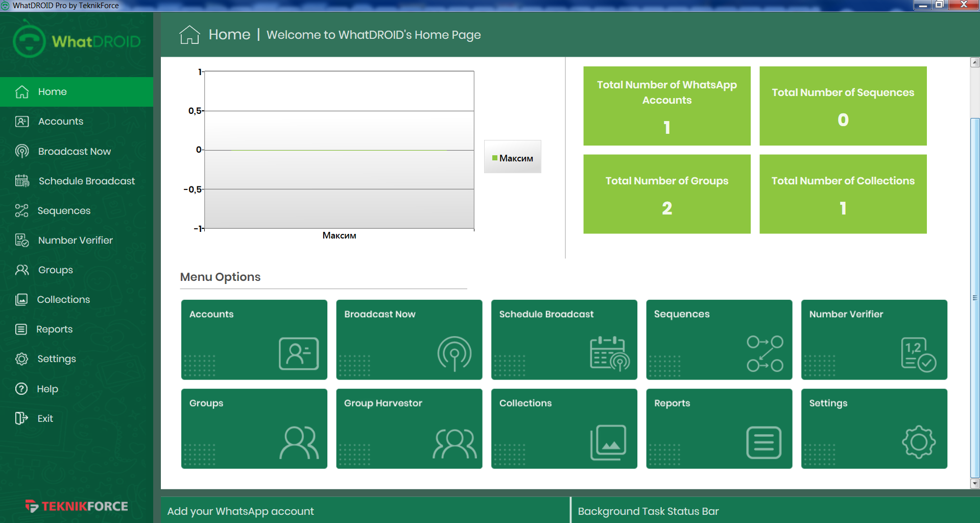Click the Exit door icon in sidebar

pos(21,418)
